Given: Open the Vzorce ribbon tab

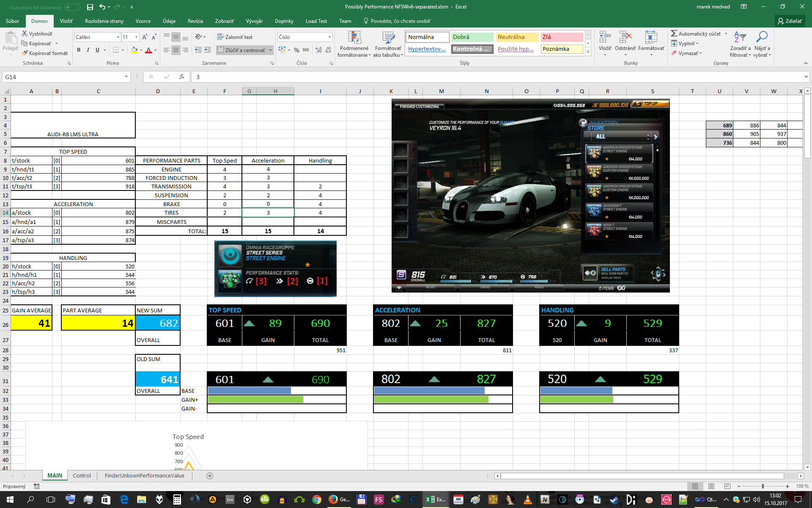Looking at the screenshot, I should pos(143,21).
